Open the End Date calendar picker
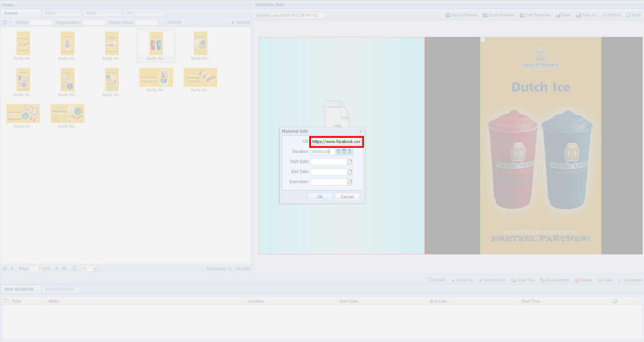Viewport: 644px width, 342px height. click(350, 172)
